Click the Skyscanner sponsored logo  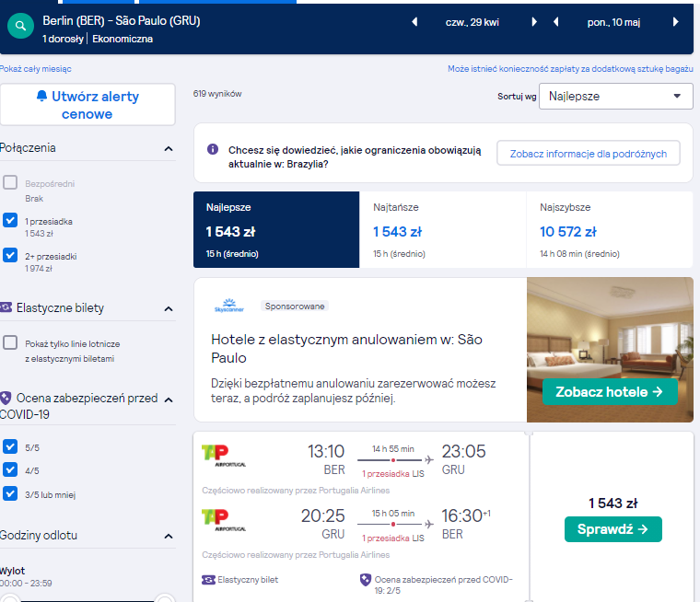click(x=229, y=306)
